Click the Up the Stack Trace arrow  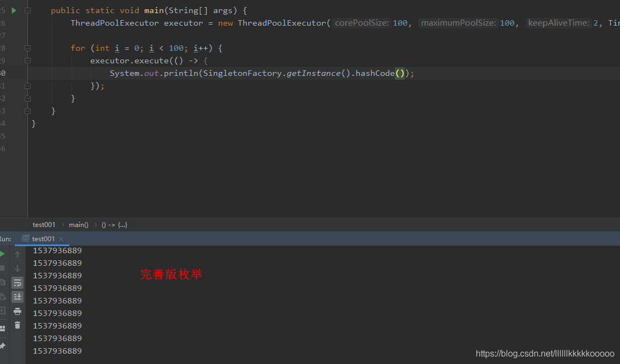pos(17,254)
